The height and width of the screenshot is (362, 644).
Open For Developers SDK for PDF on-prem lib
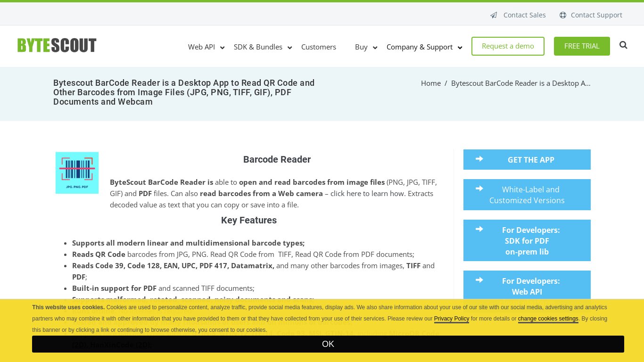coord(527,240)
